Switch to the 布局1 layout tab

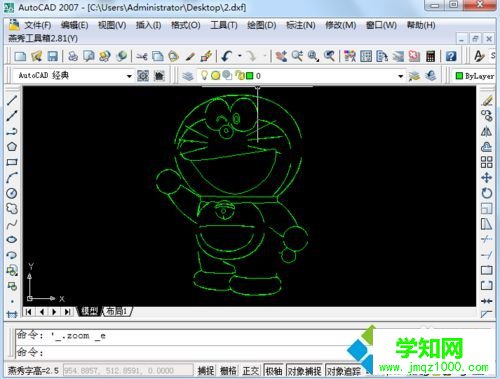point(116,311)
